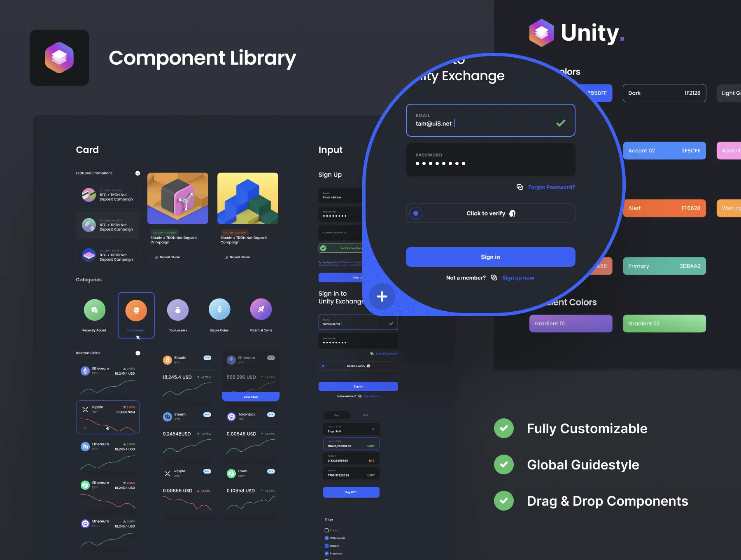Image resolution: width=741 pixels, height=560 pixels.
Task: Select the Recently Added category icon
Action: 95,310
